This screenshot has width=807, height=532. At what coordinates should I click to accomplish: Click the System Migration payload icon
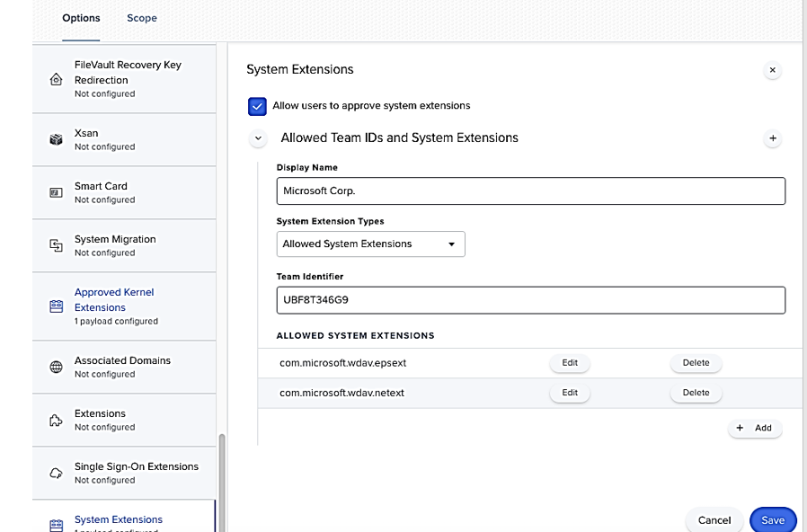point(56,245)
